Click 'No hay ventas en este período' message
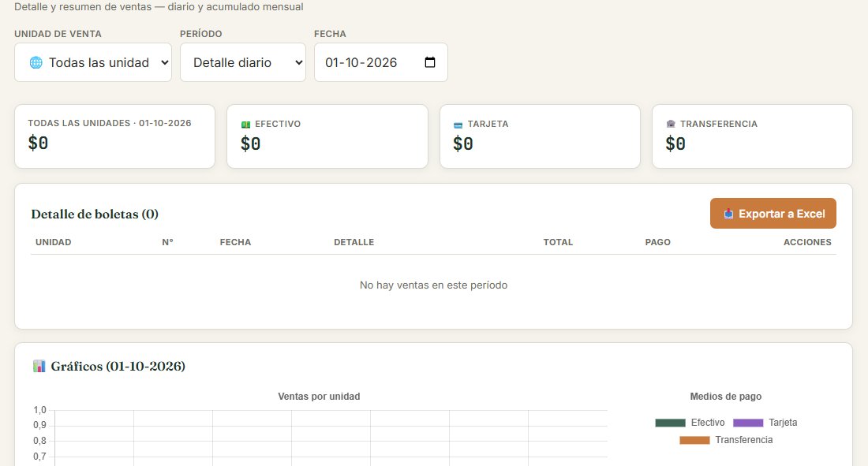The image size is (868, 466). click(x=433, y=285)
